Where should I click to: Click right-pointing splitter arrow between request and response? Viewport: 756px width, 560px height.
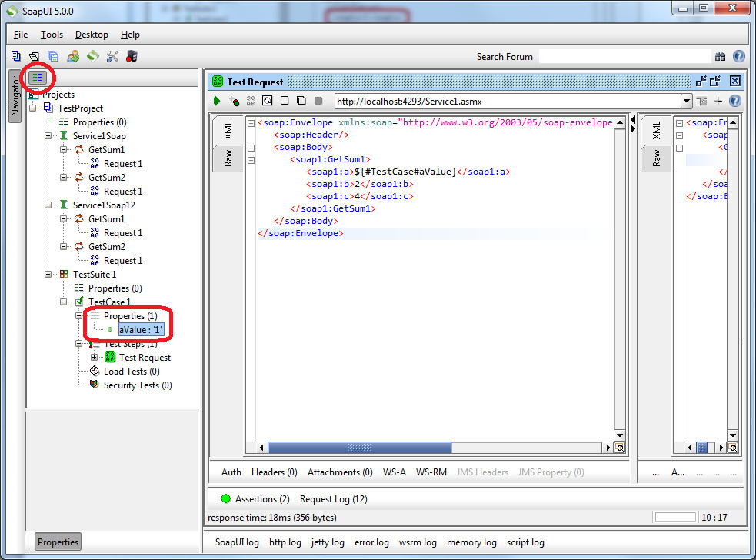click(633, 128)
